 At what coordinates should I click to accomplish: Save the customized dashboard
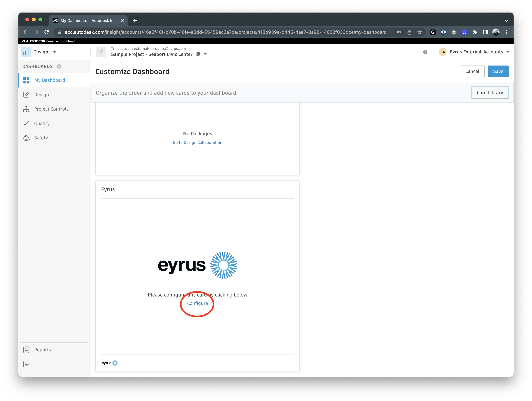(498, 71)
